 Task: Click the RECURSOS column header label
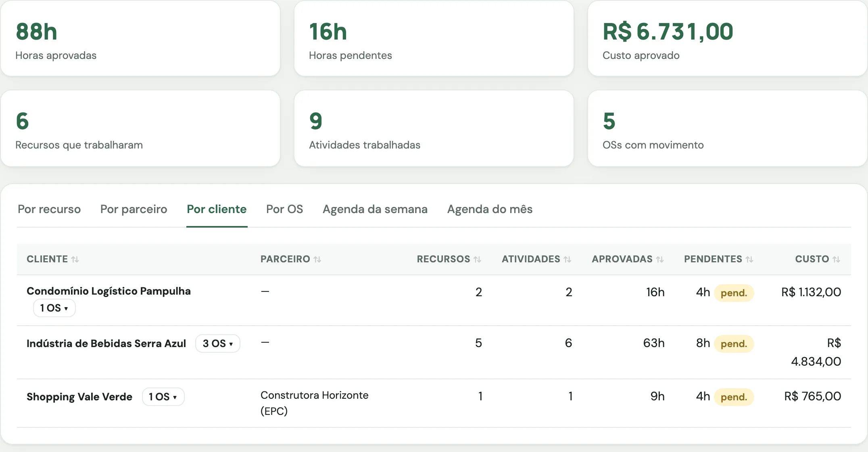click(x=443, y=259)
